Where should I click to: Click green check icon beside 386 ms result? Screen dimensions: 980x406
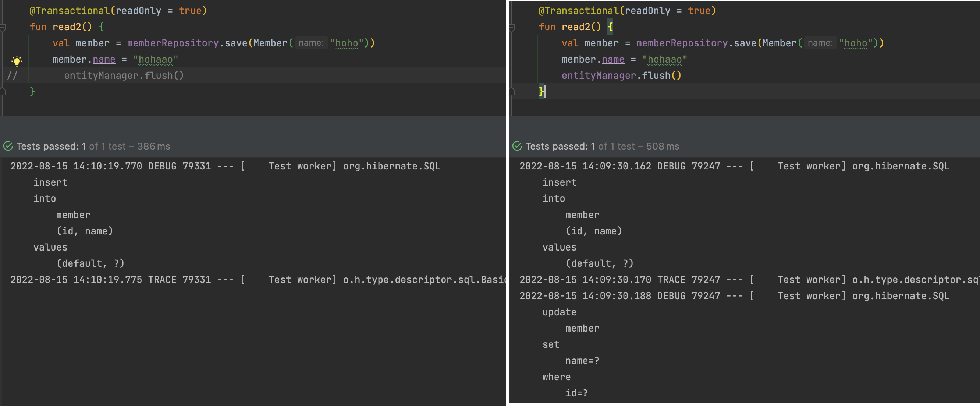[x=8, y=146]
